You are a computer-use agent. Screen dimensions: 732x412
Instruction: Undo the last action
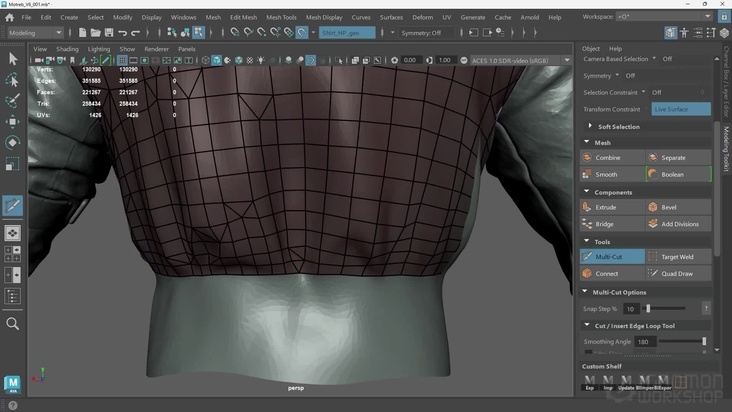(122, 33)
